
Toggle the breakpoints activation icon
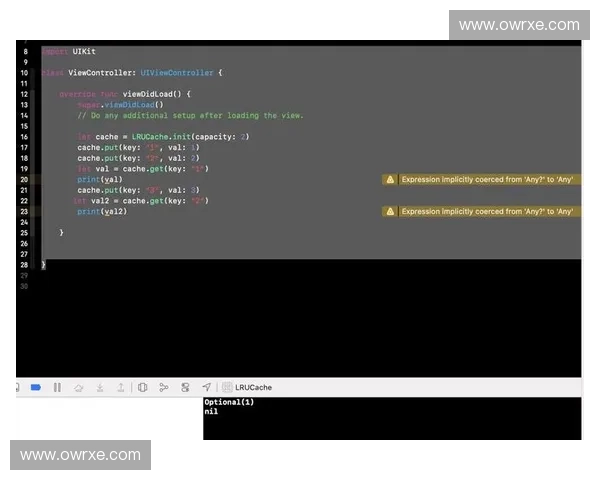tap(36, 387)
